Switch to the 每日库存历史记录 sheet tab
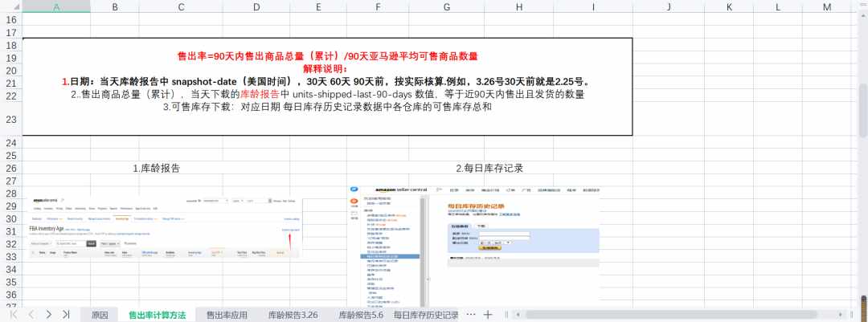Image resolution: width=868 pixels, height=322 pixels. 426,315
